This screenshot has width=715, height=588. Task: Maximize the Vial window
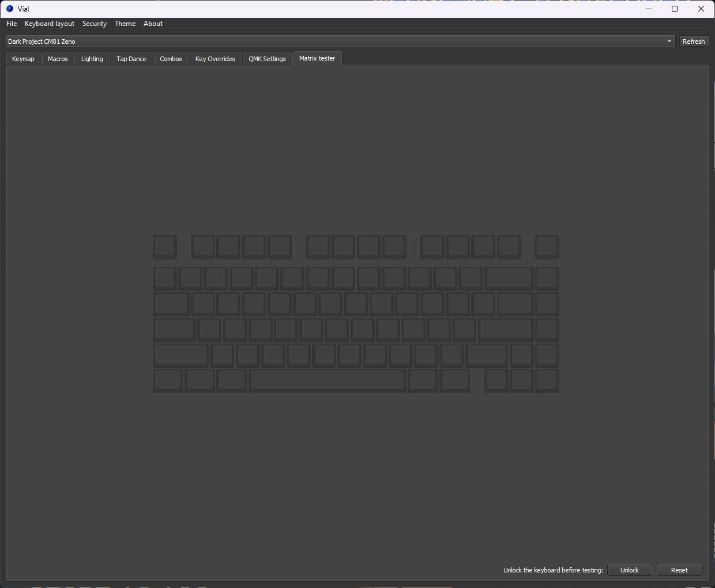pos(675,9)
